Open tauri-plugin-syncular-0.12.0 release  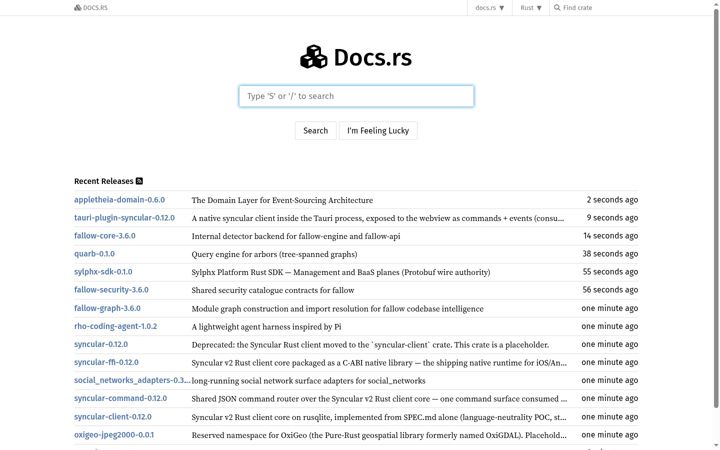coord(124,218)
